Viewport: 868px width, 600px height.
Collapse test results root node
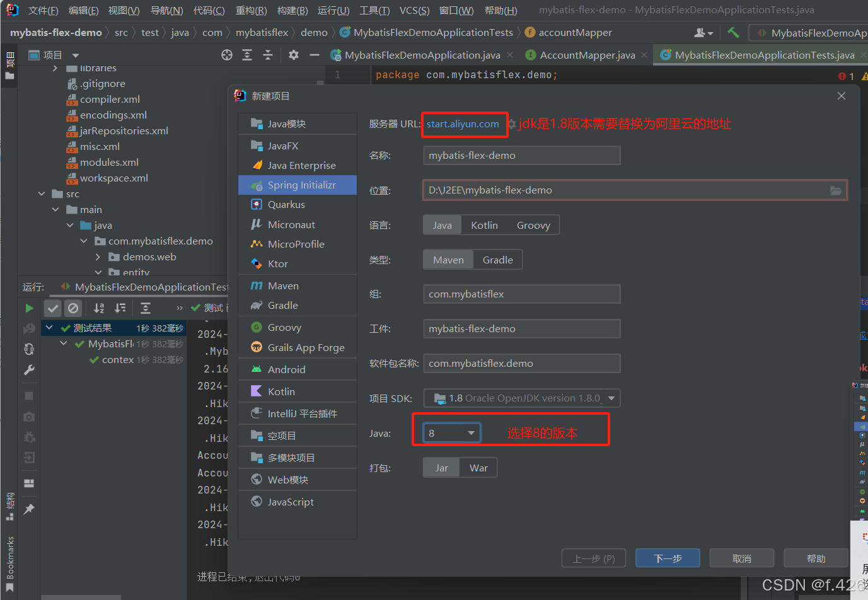49,328
